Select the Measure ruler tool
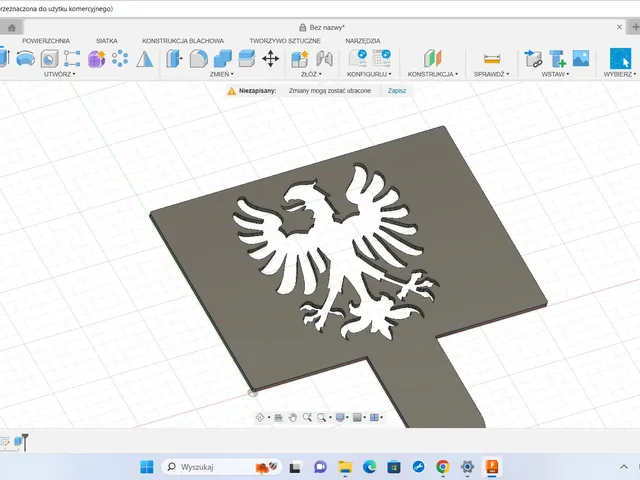 (x=492, y=59)
